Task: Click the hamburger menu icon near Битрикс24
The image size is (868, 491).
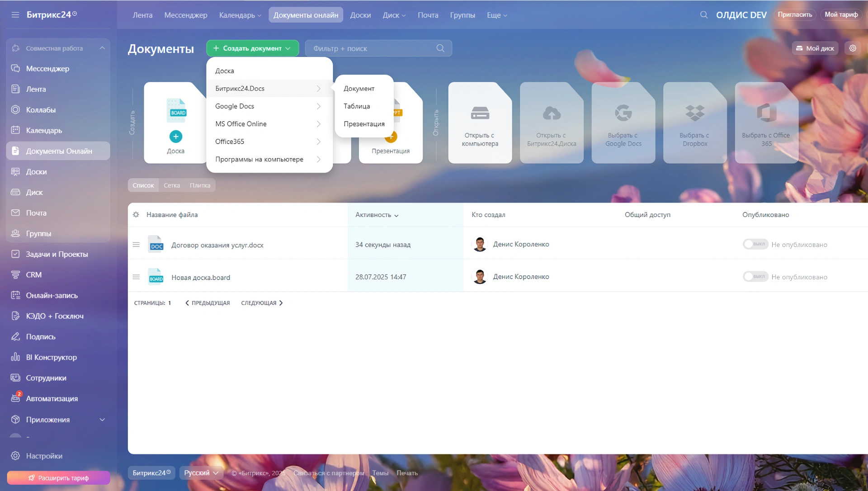Action: pyautogui.click(x=15, y=15)
